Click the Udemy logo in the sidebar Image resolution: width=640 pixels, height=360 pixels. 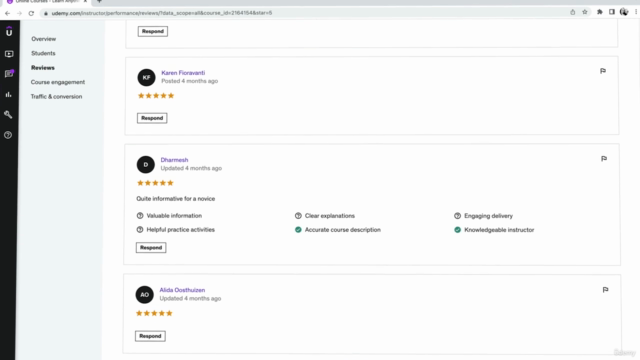9,31
